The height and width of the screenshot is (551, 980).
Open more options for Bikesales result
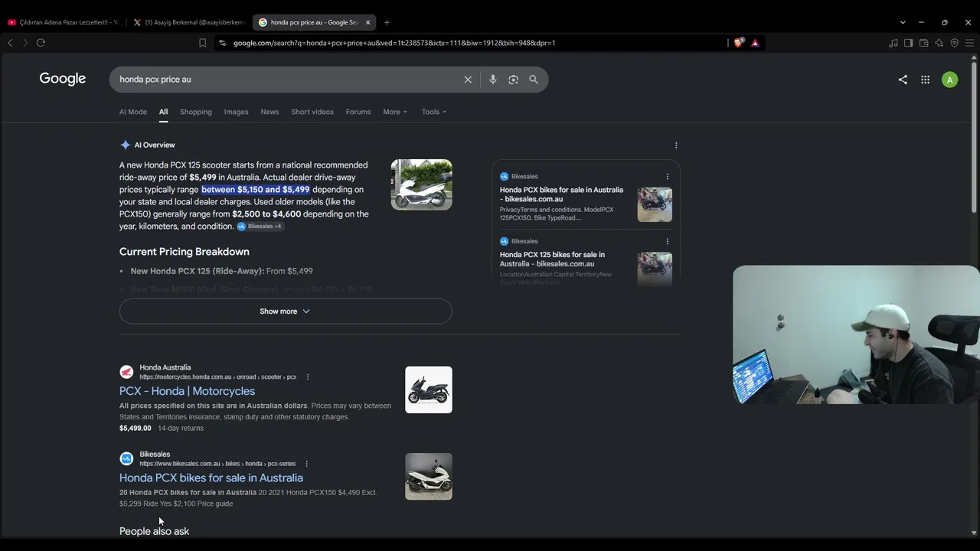[x=307, y=464]
